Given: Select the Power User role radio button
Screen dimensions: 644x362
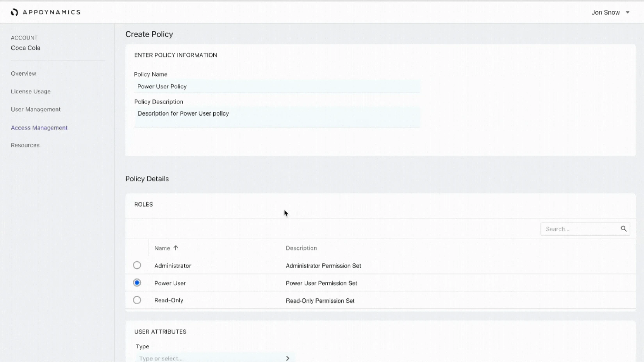Looking at the screenshot, I should 137,283.
